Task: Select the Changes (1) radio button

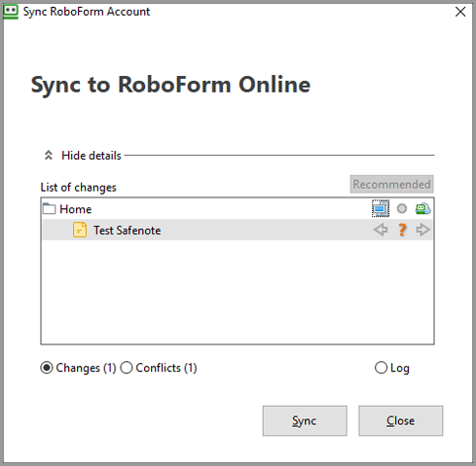Action: (47, 368)
